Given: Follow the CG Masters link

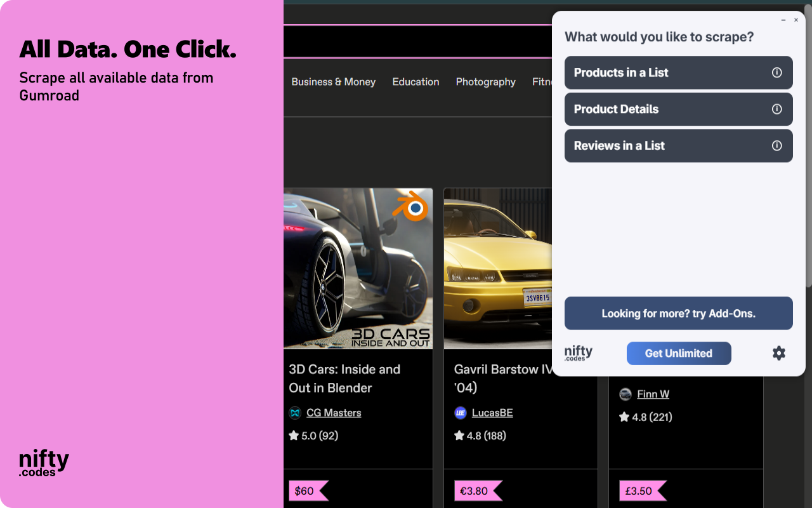Looking at the screenshot, I should [x=334, y=412].
